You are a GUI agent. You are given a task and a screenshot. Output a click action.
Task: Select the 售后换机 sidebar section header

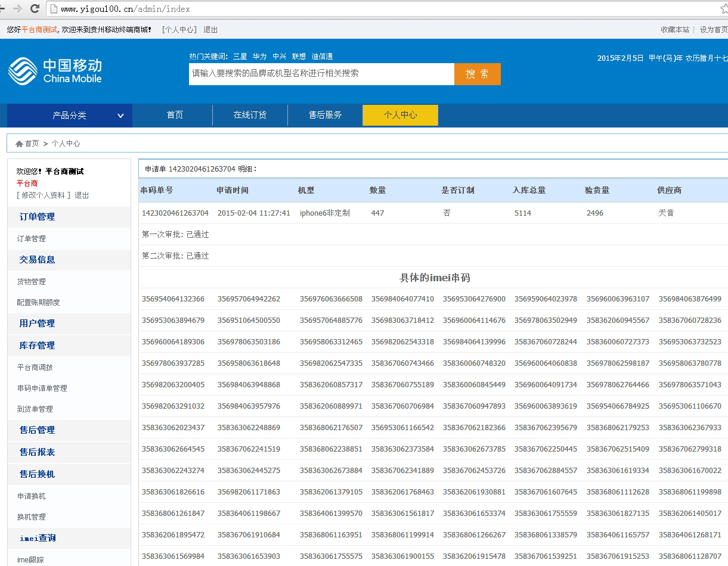pos(69,474)
